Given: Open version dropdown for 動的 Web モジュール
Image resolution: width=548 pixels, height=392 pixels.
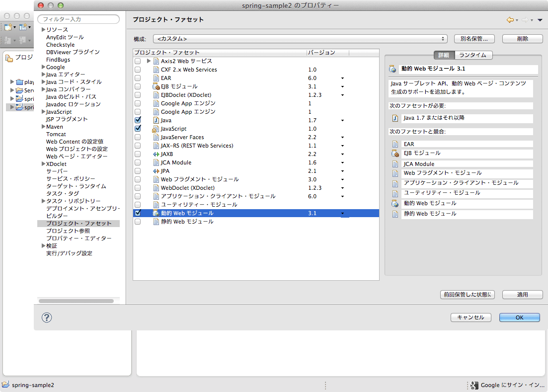Looking at the screenshot, I should (x=342, y=213).
